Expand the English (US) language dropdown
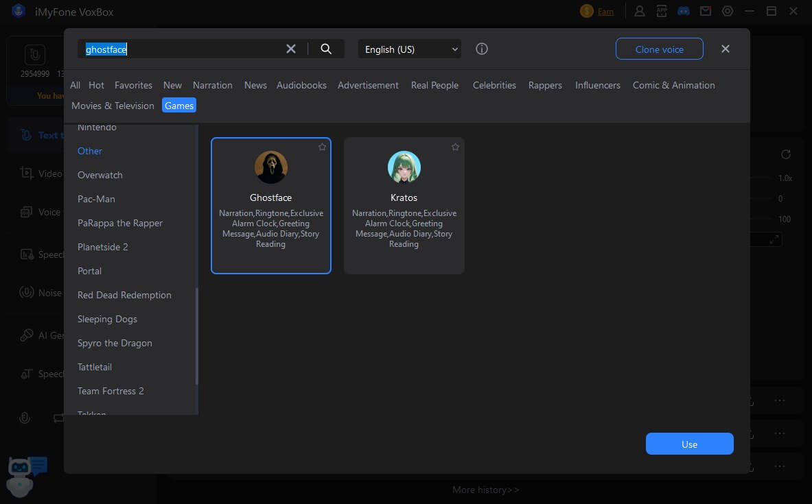Image resolution: width=812 pixels, height=504 pixels. (410, 49)
